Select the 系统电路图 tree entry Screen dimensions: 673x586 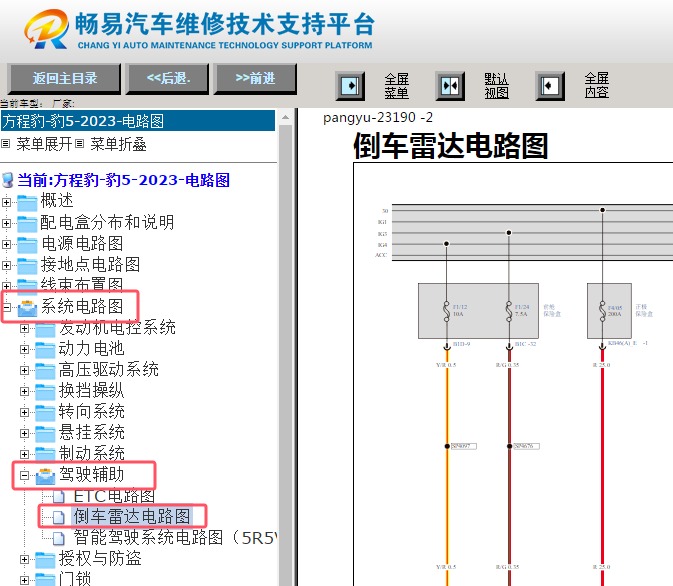(82, 307)
